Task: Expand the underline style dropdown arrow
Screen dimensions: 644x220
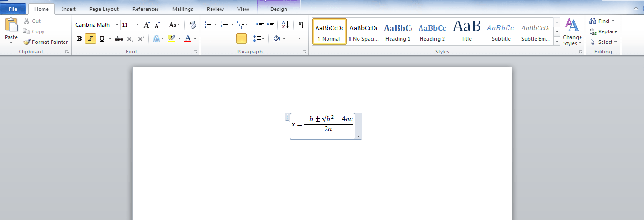Action: click(x=110, y=39)
